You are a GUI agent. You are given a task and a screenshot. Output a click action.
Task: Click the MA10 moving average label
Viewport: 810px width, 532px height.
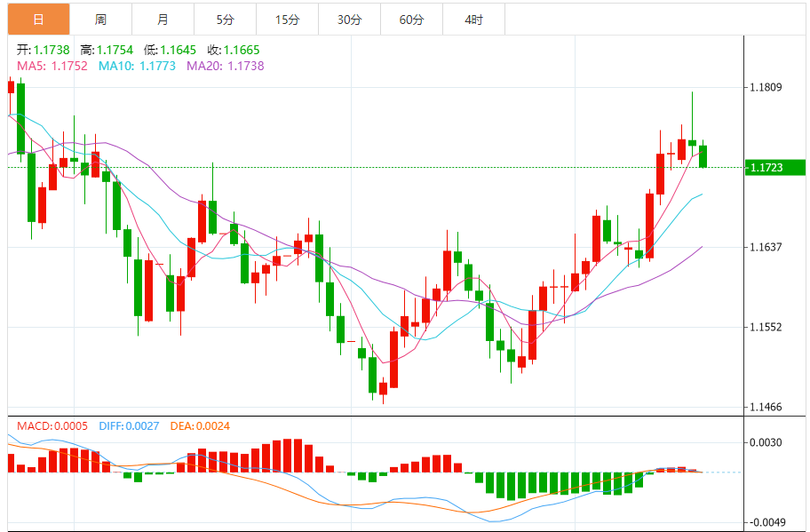(x=137, y=66)
